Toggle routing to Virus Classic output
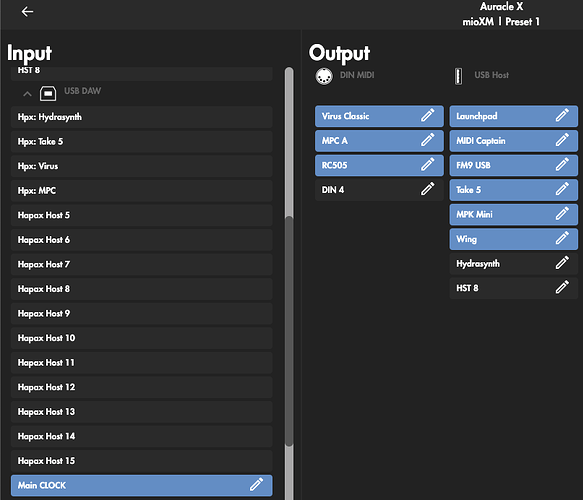Screen dimensions: 583x500 tap(379, 116)
